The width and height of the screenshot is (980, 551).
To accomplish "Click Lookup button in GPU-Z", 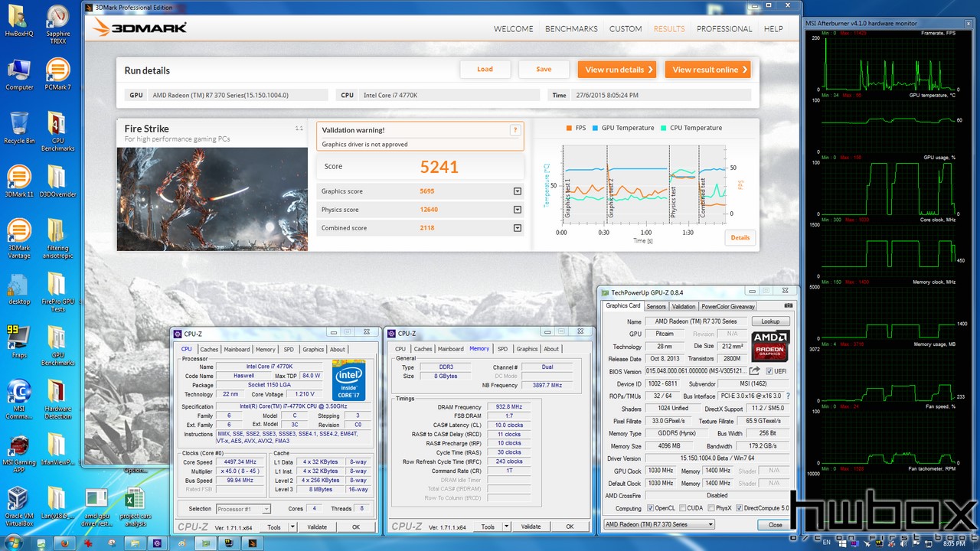I will [x=770, y=321].
